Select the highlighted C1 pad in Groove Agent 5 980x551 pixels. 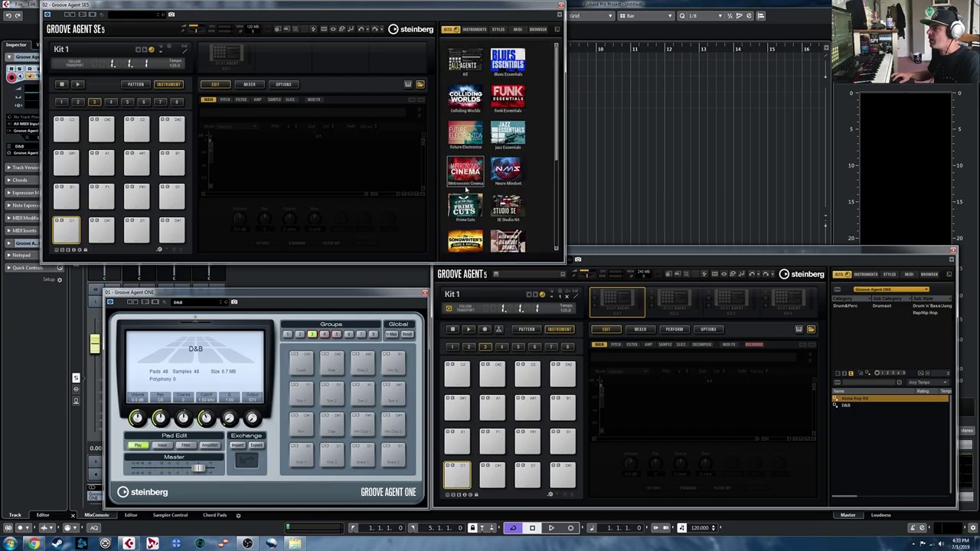pyautogui.click(x=457, y=474)
